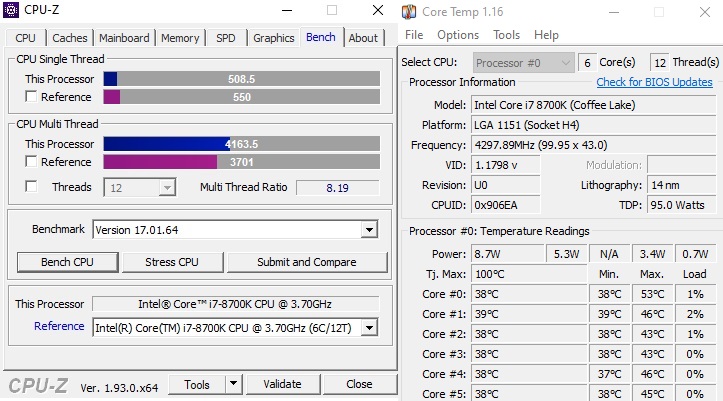Open the Benchmark version dropdown

369,230
